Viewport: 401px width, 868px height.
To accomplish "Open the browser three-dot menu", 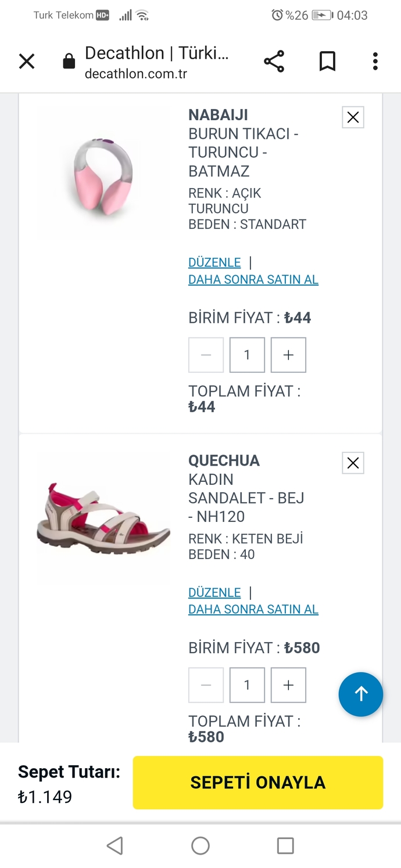I will pyautogui.click(x=375, y=61).
